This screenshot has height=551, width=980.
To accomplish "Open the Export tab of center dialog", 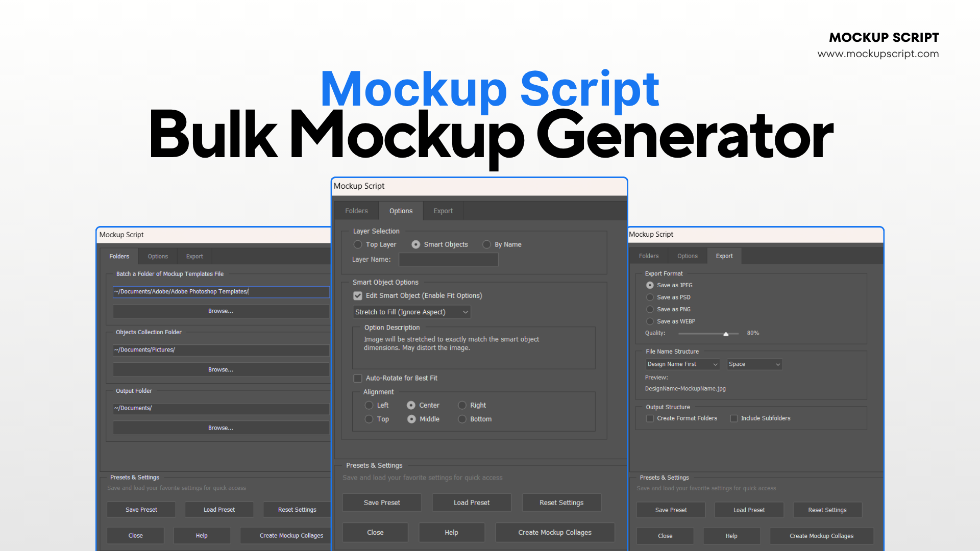I will pos(443,211).
